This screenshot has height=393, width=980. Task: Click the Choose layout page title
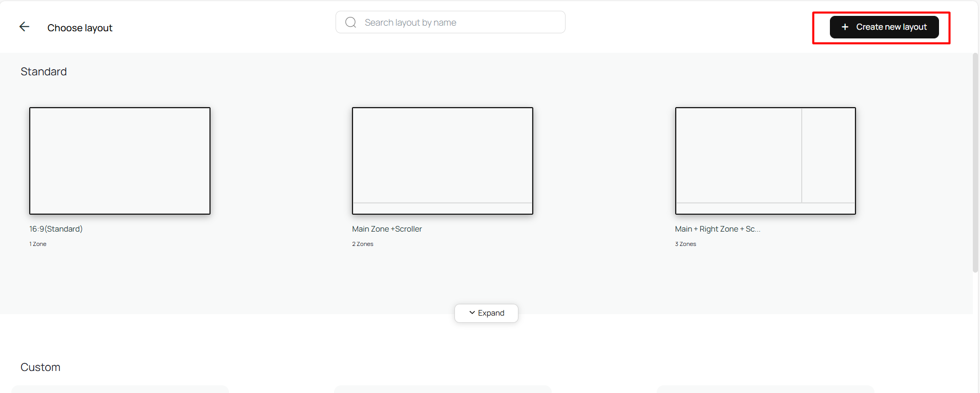click(x=80, y=28)
